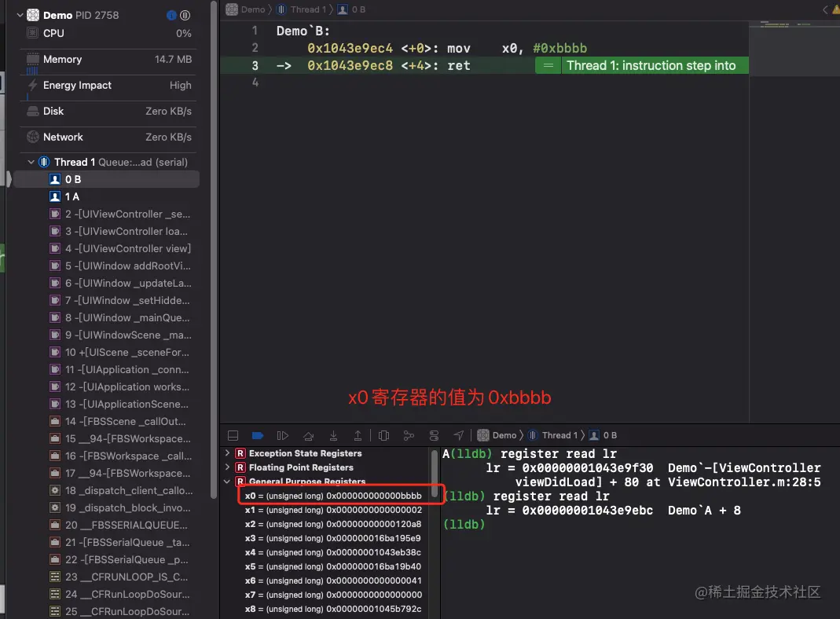Click the Simulate Location icon

[x=459, y=435]
